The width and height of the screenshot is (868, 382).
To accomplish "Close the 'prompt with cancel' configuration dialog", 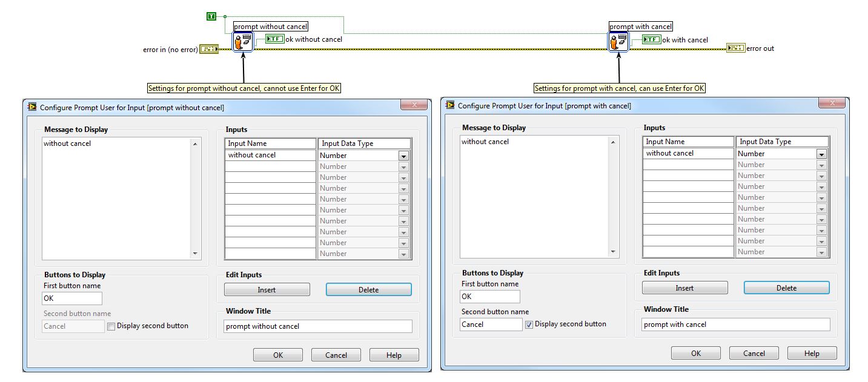I will tap(833, 103).
